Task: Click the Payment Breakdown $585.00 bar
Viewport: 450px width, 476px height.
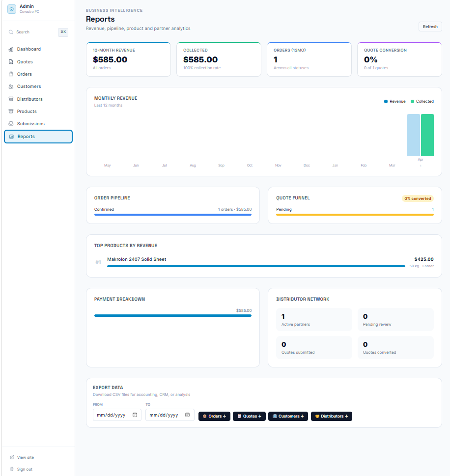Action: coord(173,316)
